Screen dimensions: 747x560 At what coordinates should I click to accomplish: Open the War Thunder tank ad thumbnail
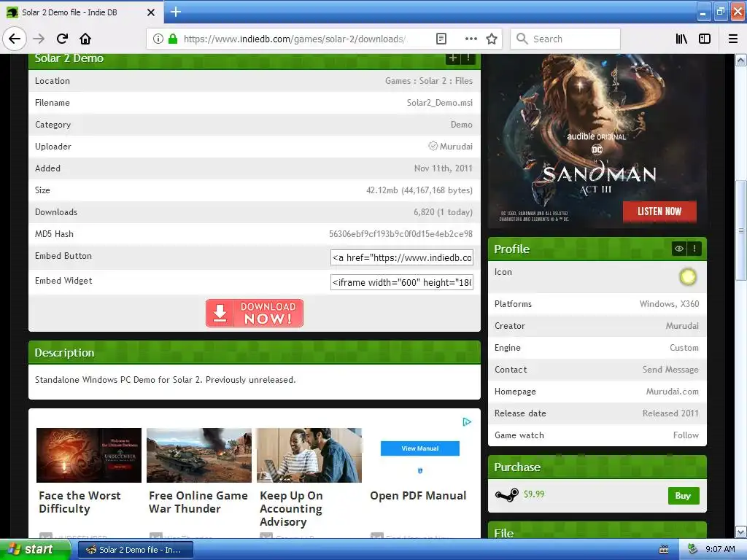pos(199,455)
